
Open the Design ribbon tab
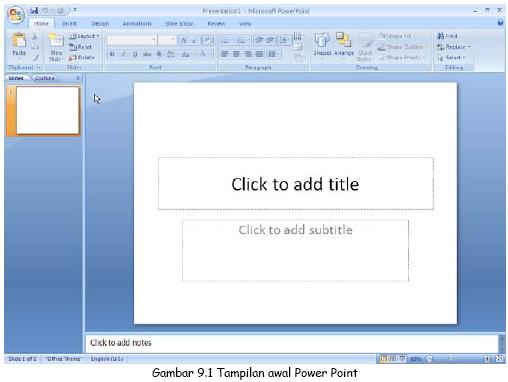click(100, 24)
